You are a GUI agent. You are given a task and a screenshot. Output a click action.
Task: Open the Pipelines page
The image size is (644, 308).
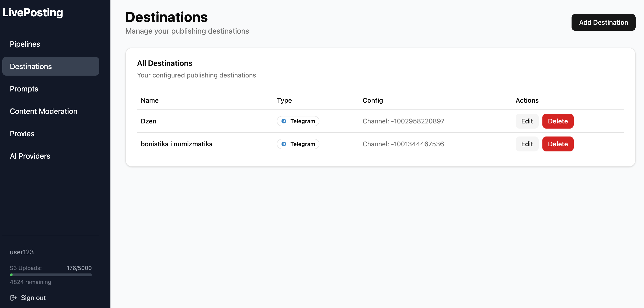pyautogui.click(x=25, y=44)
